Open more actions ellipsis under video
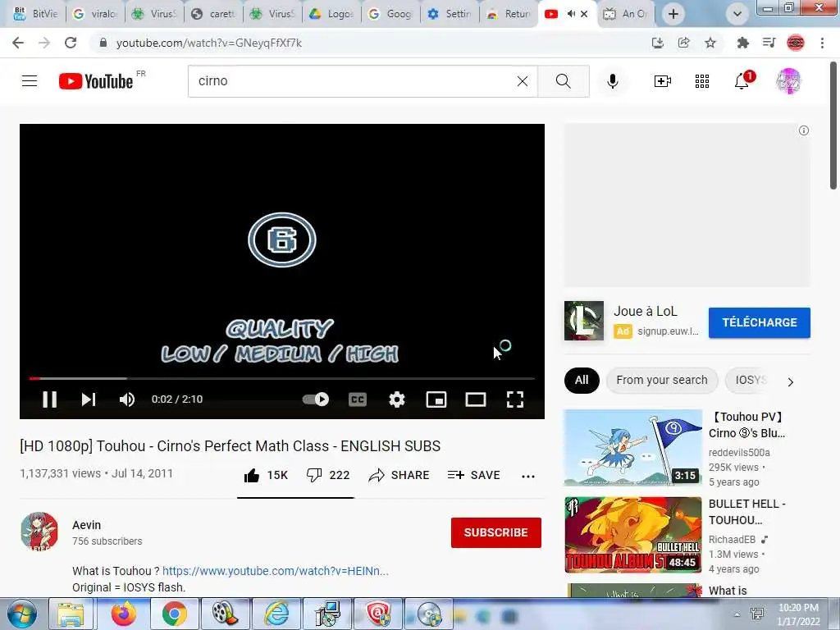This screenshot has width=840, height=630. tap(528, 477)
